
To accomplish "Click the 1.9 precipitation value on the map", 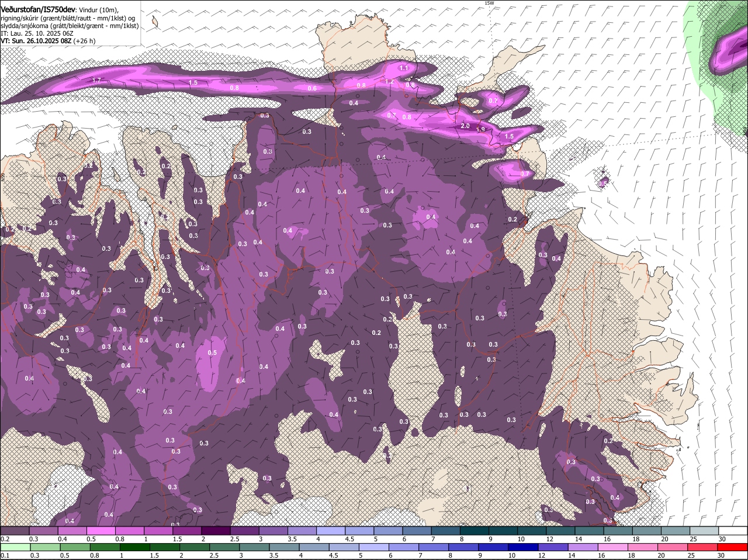I will (x=480, y=129).
